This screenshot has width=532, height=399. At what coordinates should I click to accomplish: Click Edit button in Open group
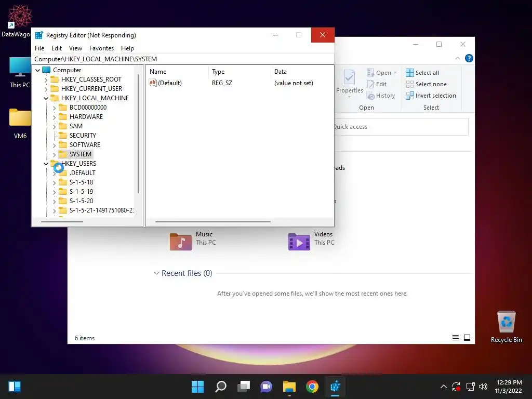click(377, 84)
